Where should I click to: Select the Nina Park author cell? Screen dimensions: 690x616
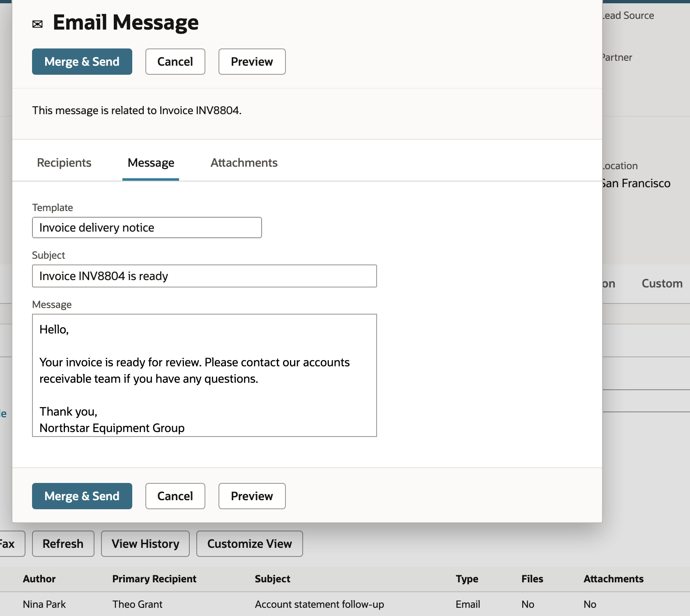[44, 604]
